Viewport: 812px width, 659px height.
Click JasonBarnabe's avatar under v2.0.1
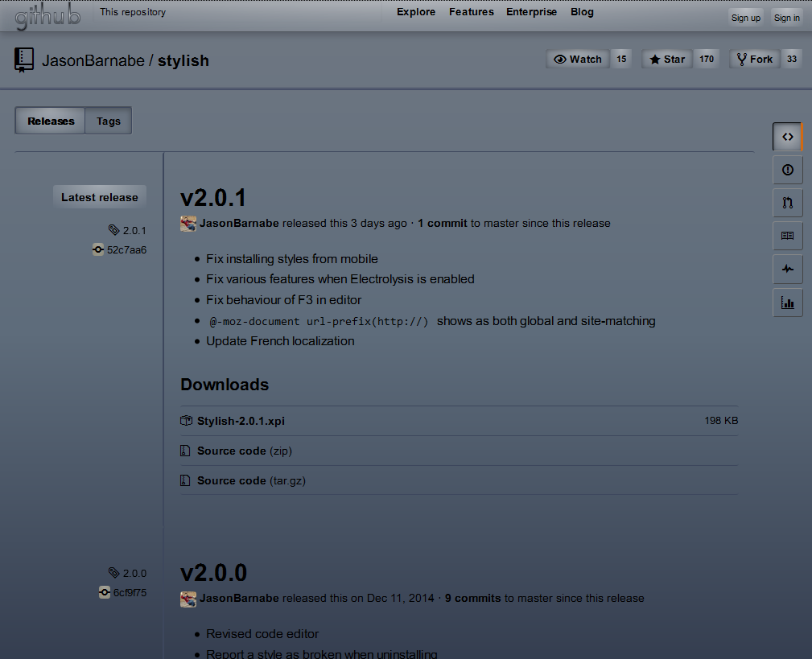(x=188, y=224)
